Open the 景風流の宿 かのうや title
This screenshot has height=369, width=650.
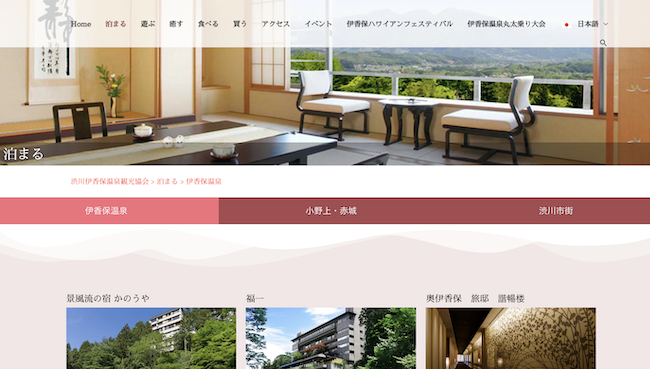[x=108, y=298]
